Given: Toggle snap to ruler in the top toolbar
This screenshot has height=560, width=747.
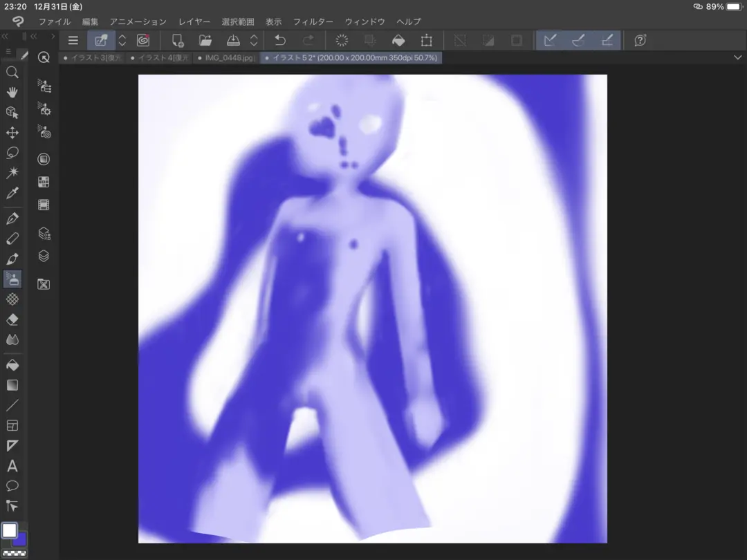Looking at the screenshot, I should tap(549, 40).
